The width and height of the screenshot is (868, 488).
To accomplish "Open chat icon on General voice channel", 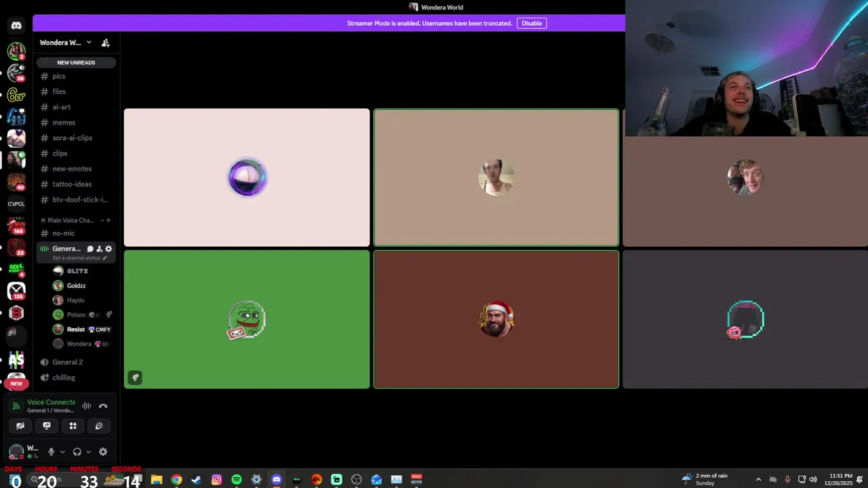I will point(90,249).
